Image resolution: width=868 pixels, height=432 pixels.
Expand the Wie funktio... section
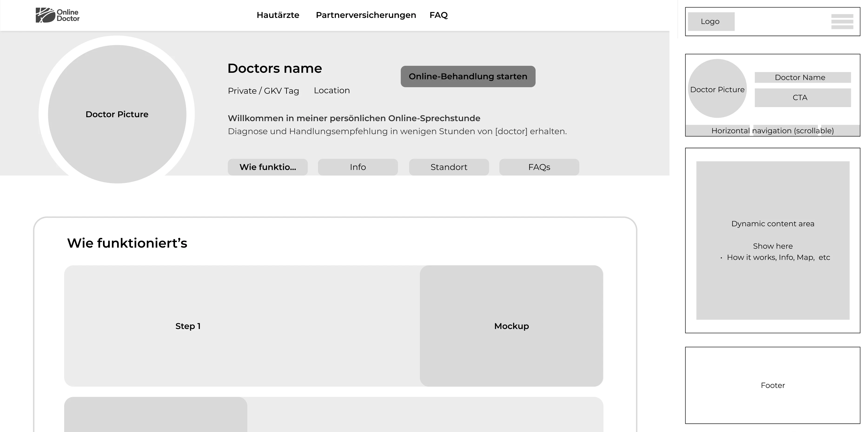(x=268, y=167)
